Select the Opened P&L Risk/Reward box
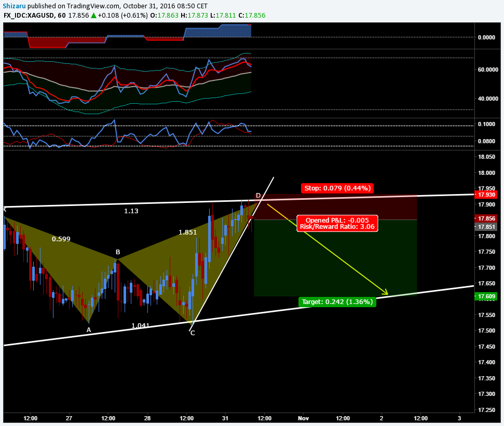 click(337, 223)
